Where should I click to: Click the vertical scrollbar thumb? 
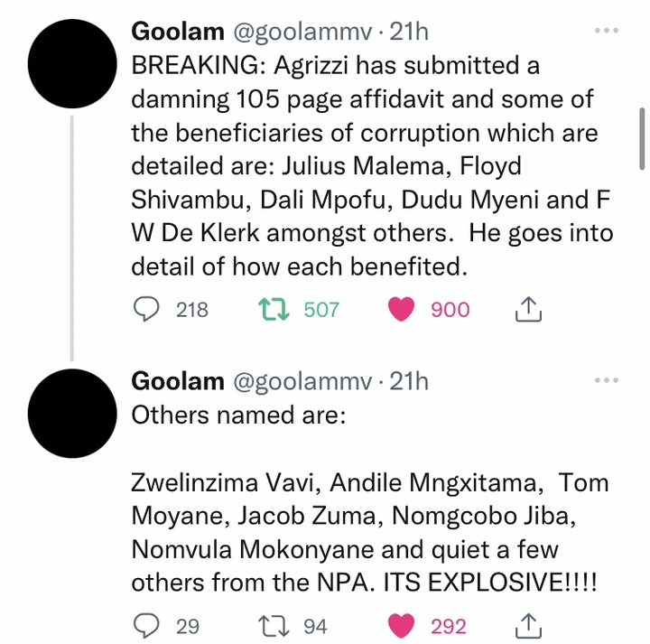(642, 138)
